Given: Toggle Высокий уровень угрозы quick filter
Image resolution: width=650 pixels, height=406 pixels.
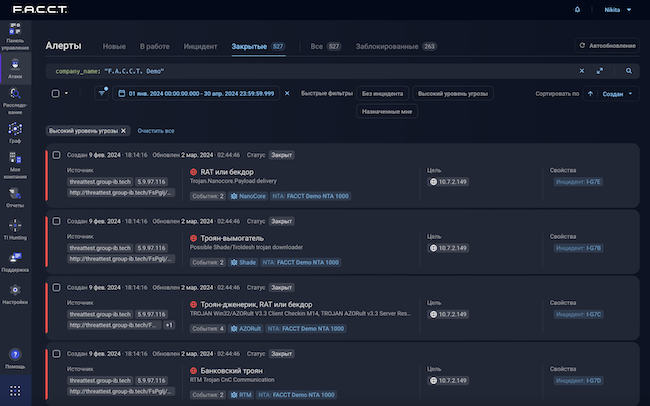Looking at the screenshot, I should point(453,94).
